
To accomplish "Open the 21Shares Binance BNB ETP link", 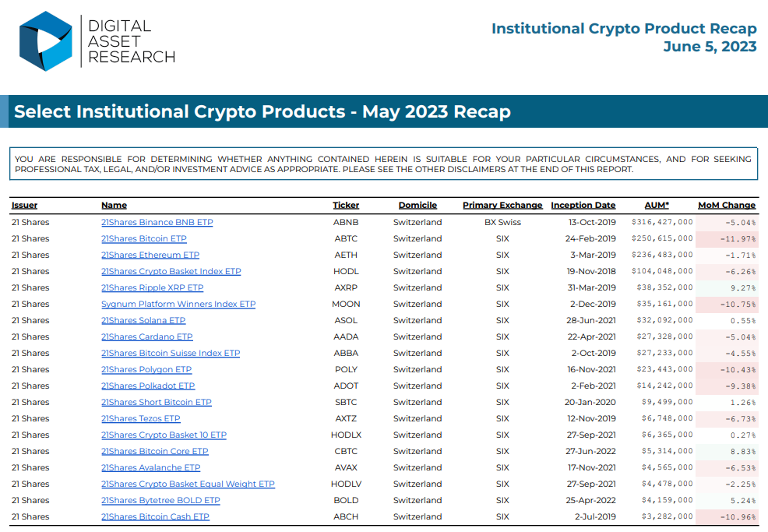I will (157, 222).
